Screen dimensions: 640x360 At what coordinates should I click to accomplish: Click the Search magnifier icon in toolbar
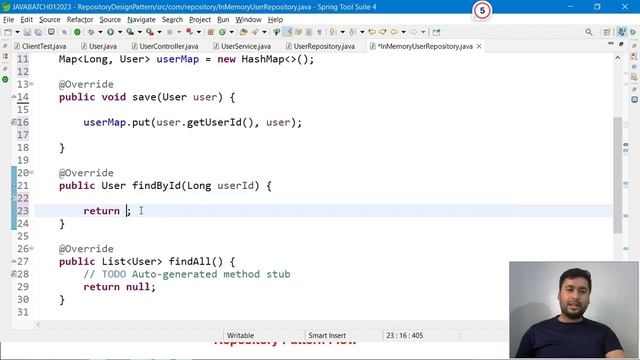pos(589,32)
